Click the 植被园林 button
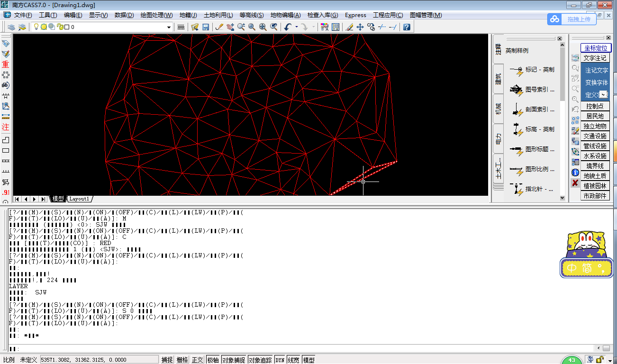 (x=595, y=186)
